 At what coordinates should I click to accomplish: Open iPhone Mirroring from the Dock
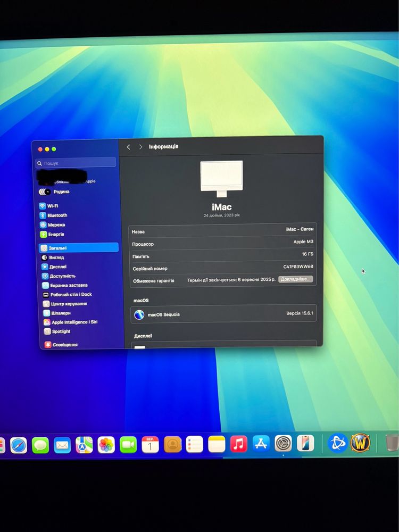point(305,443)
